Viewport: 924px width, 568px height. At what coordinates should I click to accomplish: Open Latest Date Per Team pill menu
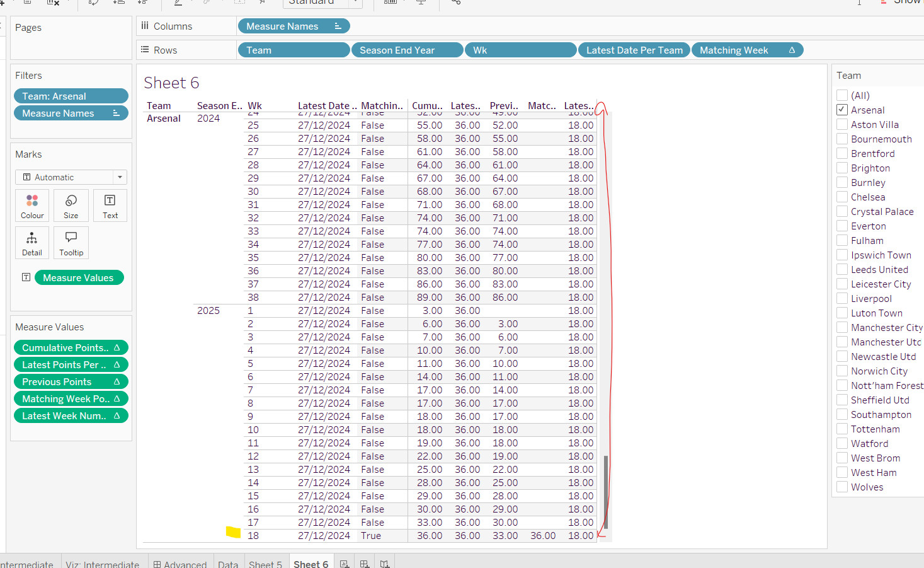pyautogui.click(x=634, y=50)
